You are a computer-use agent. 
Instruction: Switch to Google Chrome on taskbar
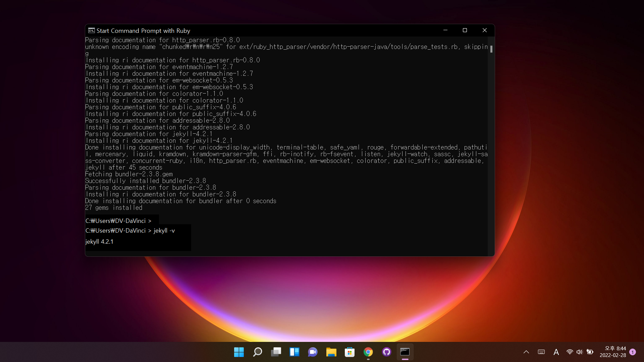point(368,352)
